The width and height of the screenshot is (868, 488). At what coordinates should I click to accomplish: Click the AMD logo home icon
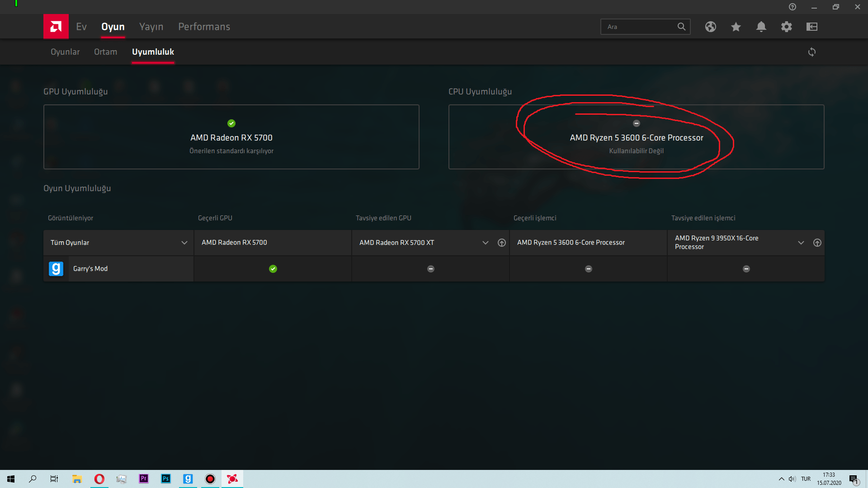(x=56, y=27)
